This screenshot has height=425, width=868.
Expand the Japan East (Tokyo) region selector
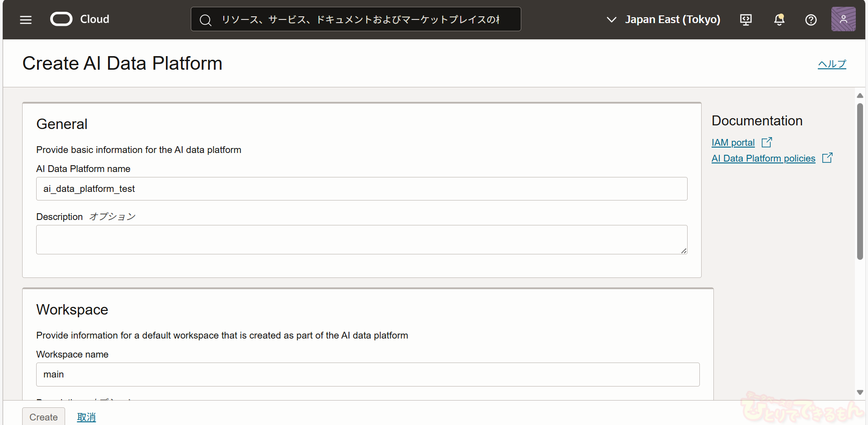pyautogui.click(x=672, y=19)
